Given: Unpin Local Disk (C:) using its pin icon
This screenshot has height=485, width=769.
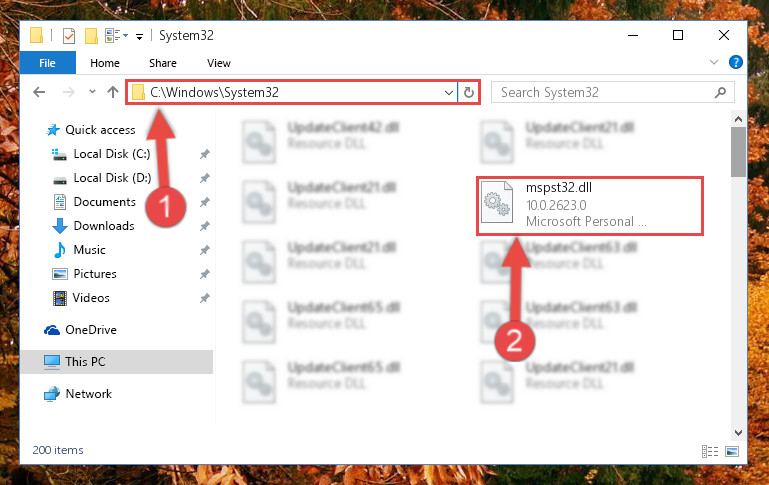Looking at the screenshot, I should [205, 154].
